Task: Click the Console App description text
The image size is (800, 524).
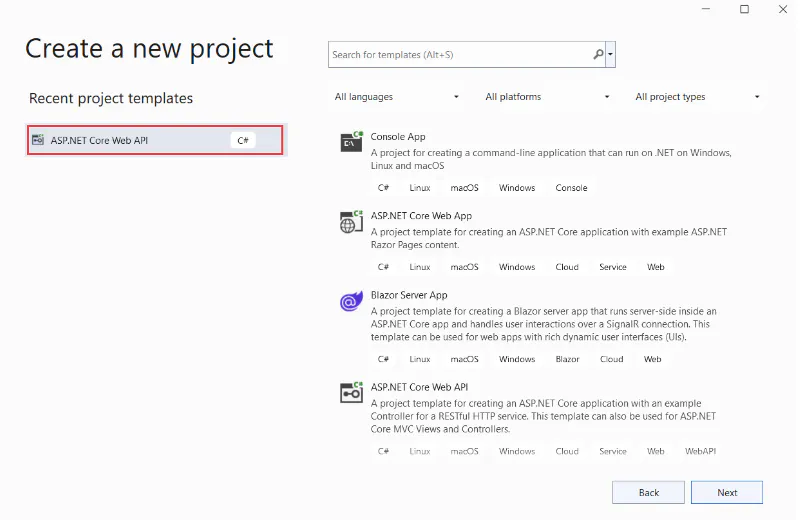Action: pos(551,159)
